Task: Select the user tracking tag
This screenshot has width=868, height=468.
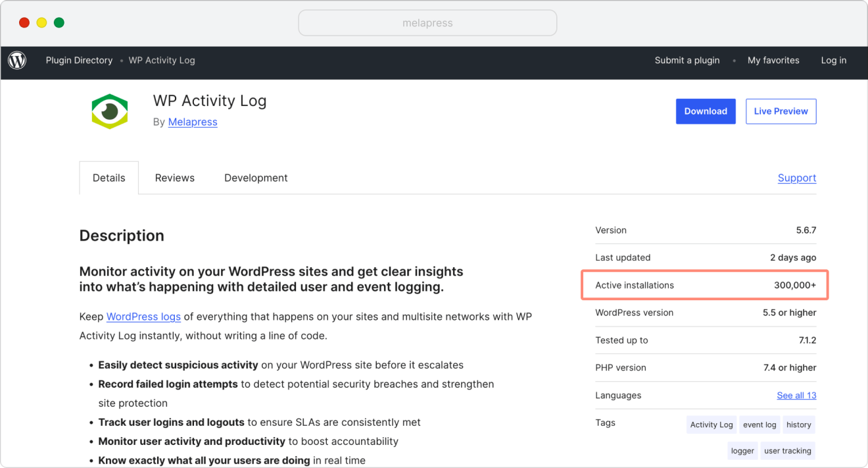Action: 788,451
